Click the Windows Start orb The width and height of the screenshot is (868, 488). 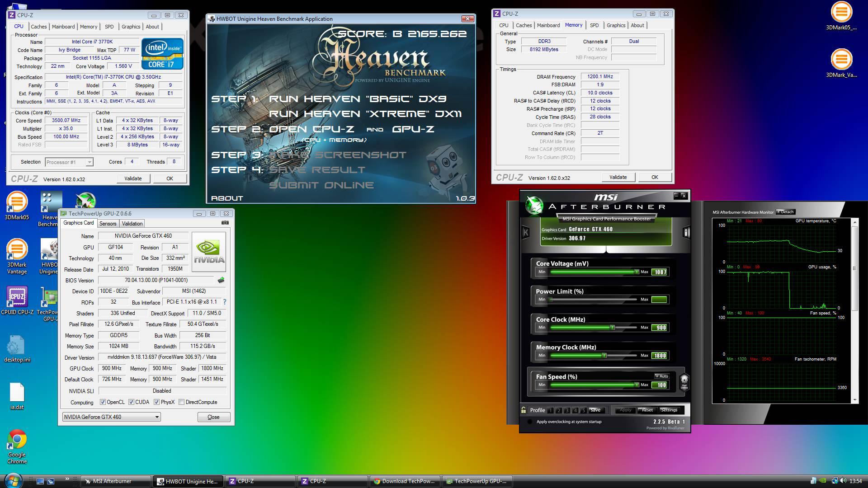pos(13,481)
